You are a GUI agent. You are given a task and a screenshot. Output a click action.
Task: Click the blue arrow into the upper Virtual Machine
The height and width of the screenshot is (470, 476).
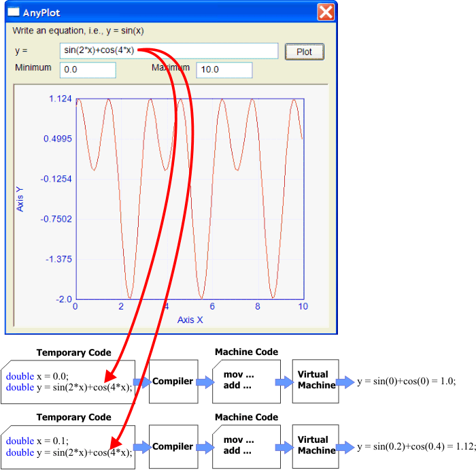[284, 382]
